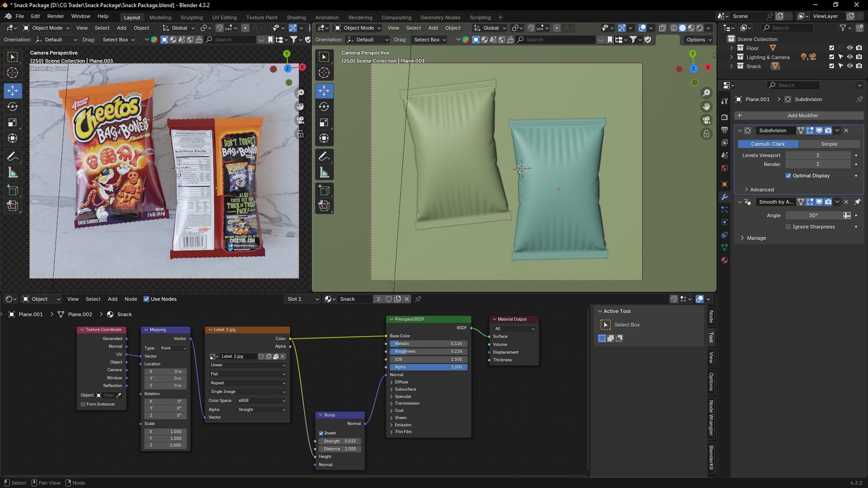Select the Scale tool in left viewport
The width and height of the screenshot is (868, 488).
[13, 122]
